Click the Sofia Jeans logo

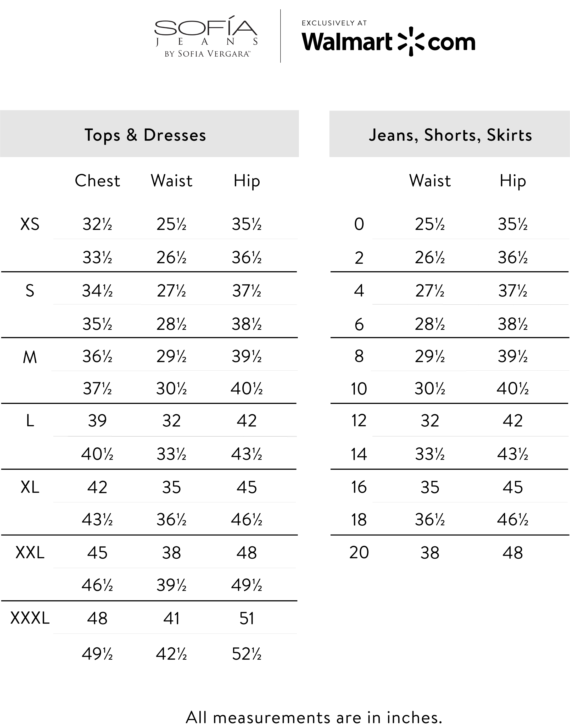coord(206,36)
